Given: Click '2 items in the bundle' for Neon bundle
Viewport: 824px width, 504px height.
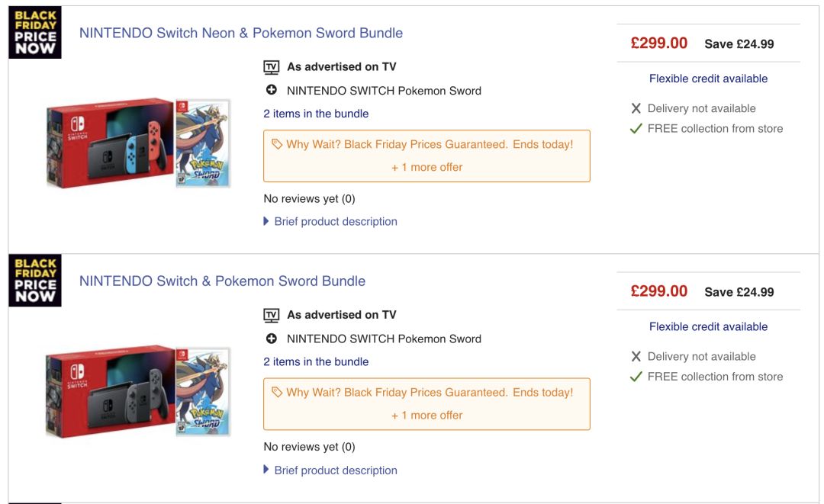Looking at the screenshot, I should pyautogui.click(x=316, y=114).
